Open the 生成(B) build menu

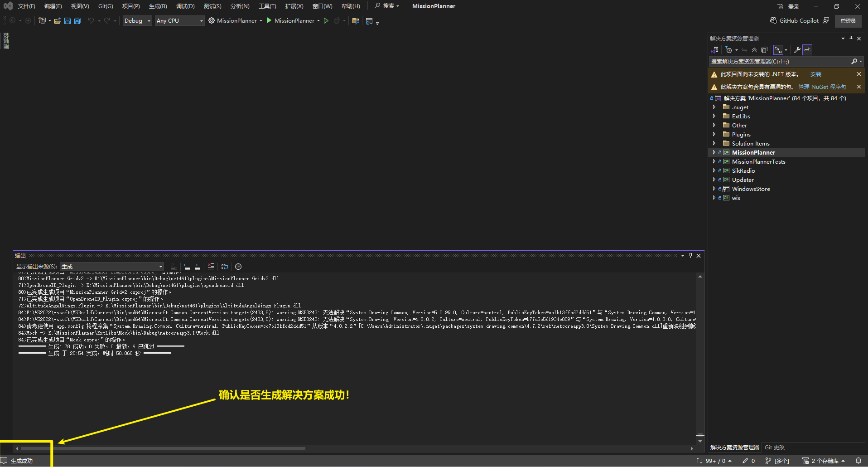(158, 6)
